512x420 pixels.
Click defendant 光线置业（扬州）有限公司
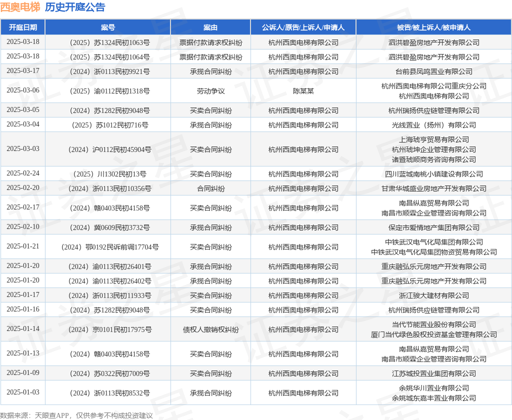coord(434,125)
